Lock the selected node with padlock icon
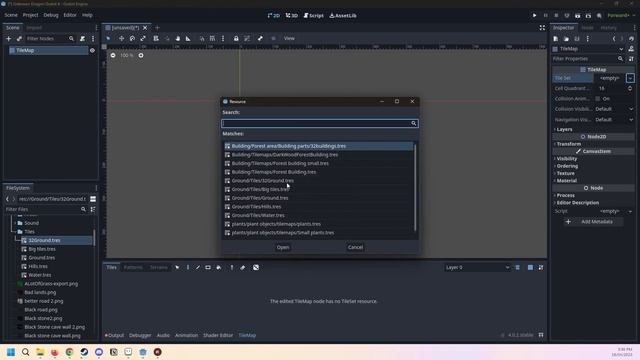Viewport: 640px width, 360px height. 236,38
